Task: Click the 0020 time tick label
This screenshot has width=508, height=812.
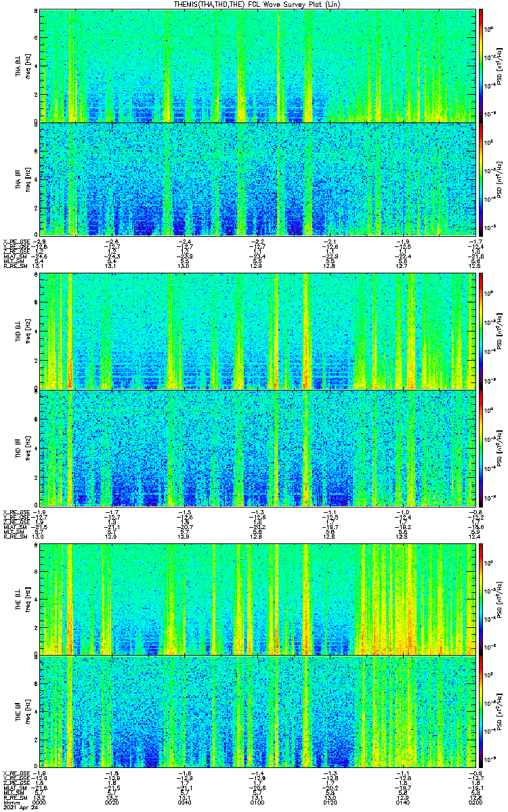Action: pos(111,802)
